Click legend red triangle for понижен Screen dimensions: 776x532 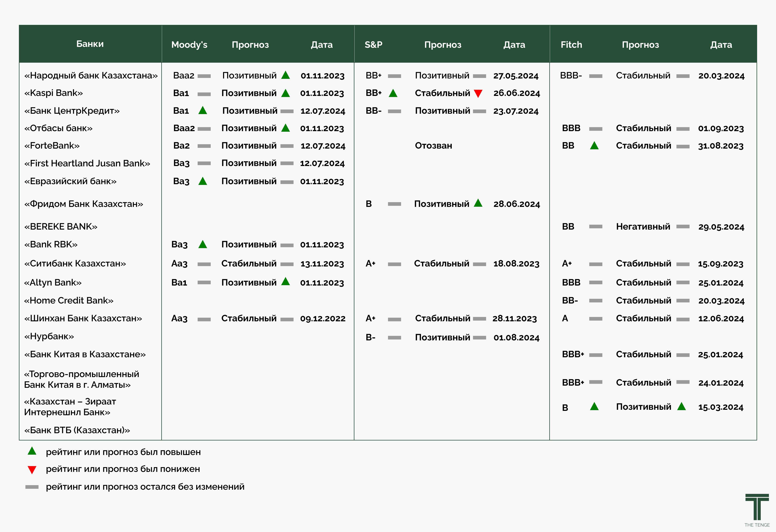pos(32,470)
